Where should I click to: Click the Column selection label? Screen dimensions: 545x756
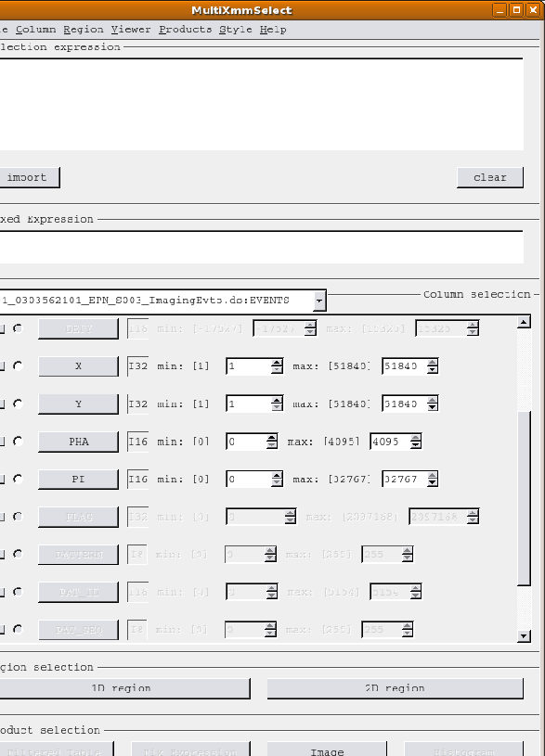(477, 294)
